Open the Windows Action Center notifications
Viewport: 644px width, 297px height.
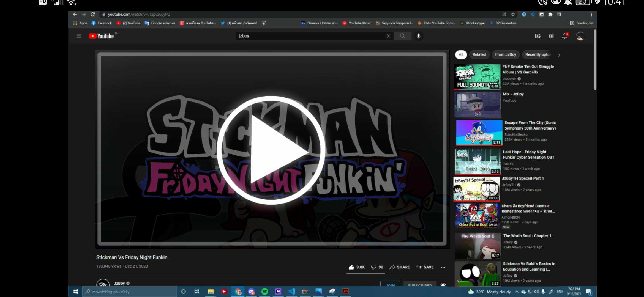click(x=588, y=291)
